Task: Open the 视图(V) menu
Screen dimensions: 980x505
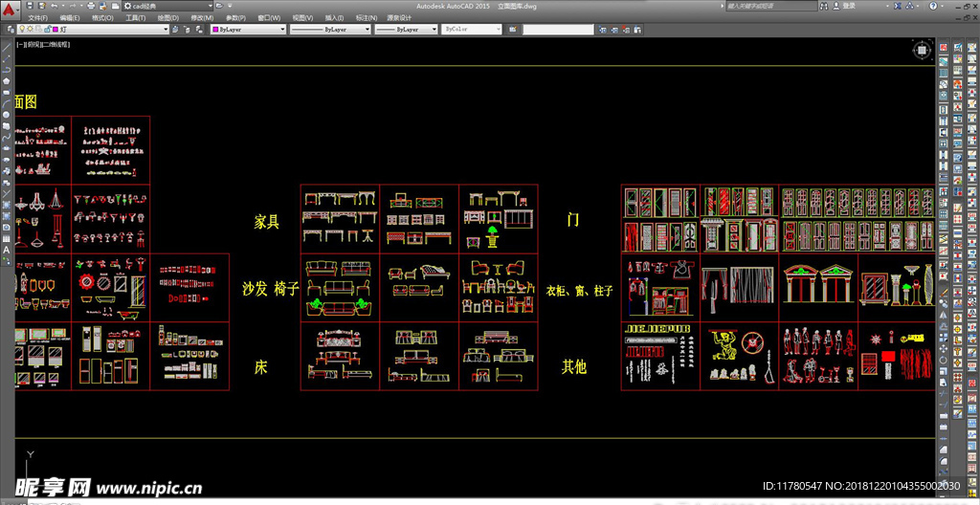Action: point(302,18)
